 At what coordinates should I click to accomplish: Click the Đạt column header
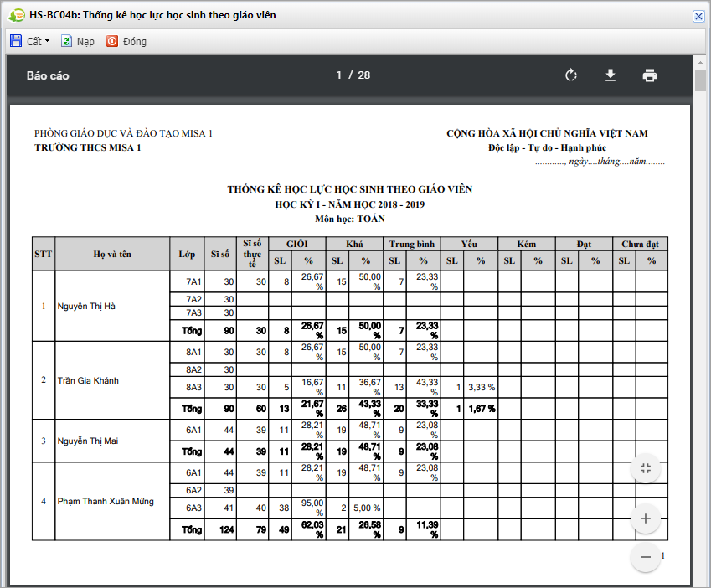[584, 244]
